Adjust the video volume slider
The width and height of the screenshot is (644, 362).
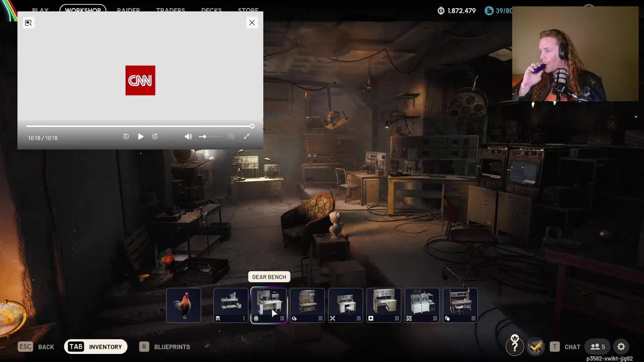pos(209,137)
